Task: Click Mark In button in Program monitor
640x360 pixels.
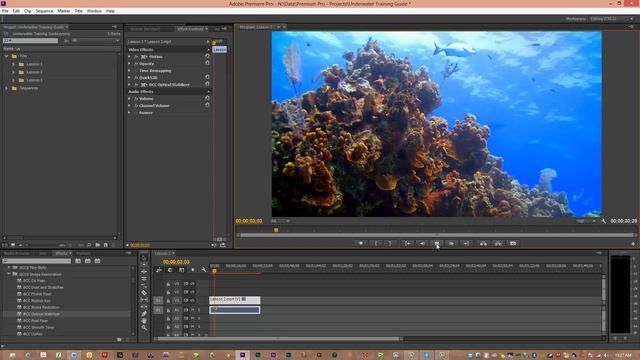Action: (x=376, y=243)
